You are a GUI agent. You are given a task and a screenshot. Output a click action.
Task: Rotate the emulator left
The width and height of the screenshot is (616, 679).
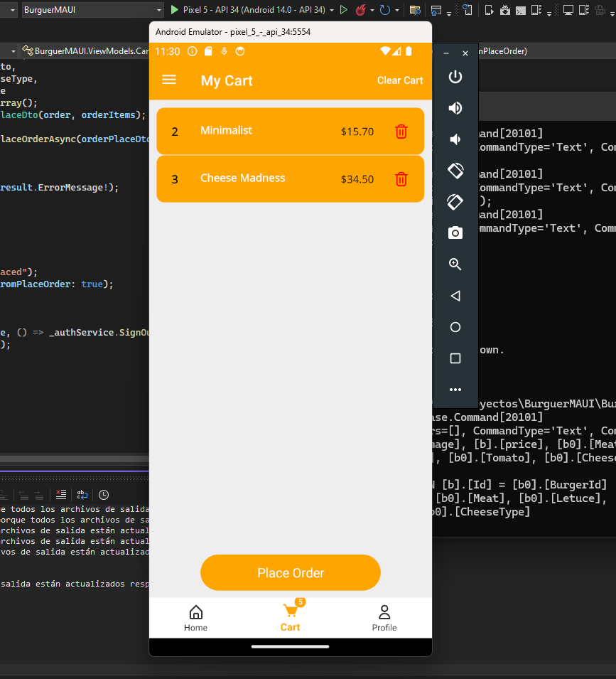[455, 170]
